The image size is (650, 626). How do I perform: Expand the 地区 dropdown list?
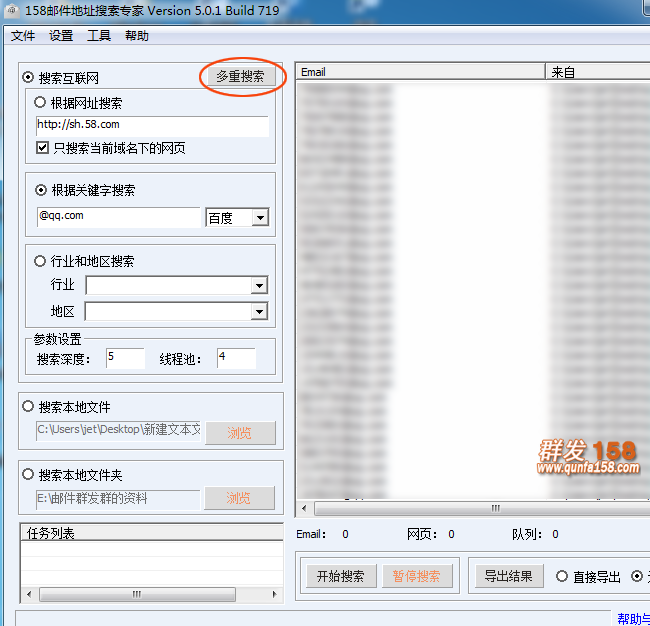point(259,311)
